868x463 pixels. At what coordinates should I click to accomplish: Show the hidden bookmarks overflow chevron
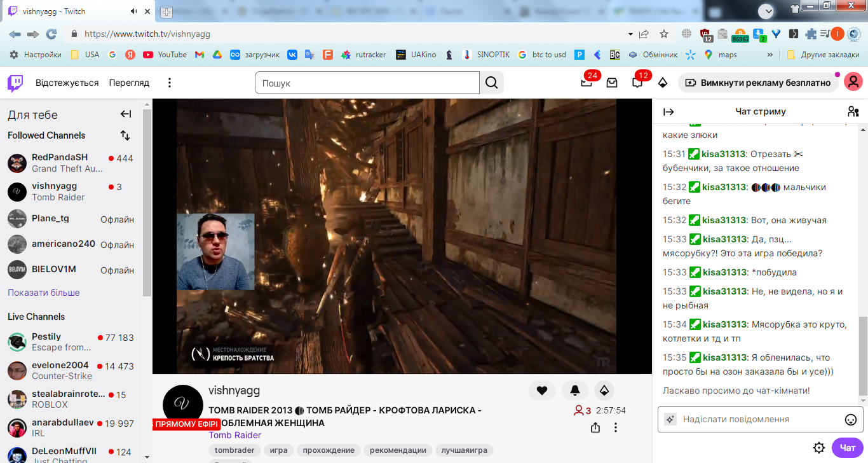click(770, 55)
